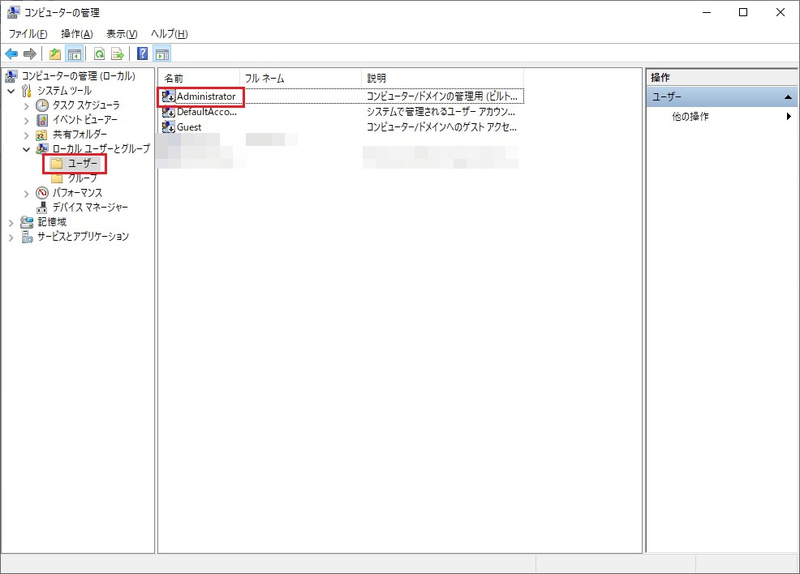Click the DefaultAccount user icon

click(x=168, y=112)
